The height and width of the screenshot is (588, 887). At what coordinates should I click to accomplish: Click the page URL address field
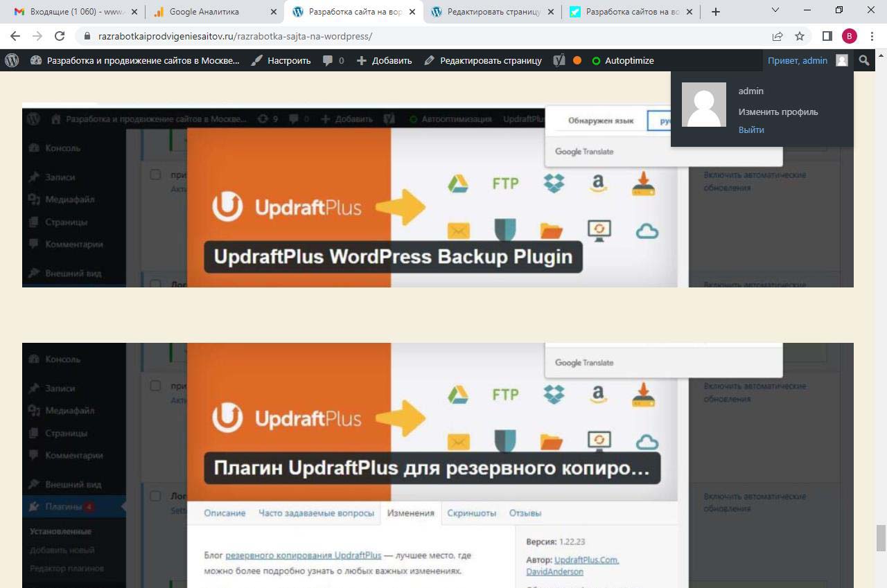coord(416,36)
